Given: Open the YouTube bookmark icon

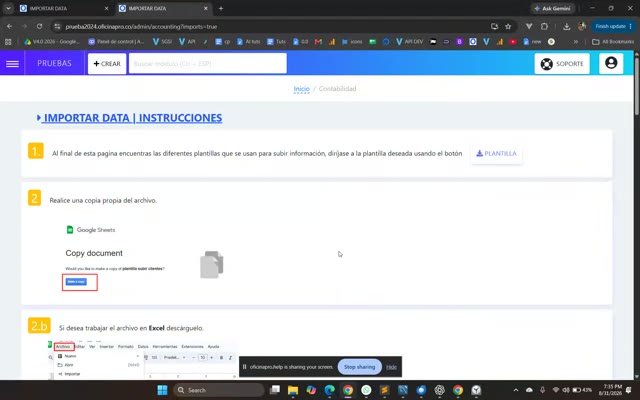Looking at the screenshot, I should coord(513,42).
